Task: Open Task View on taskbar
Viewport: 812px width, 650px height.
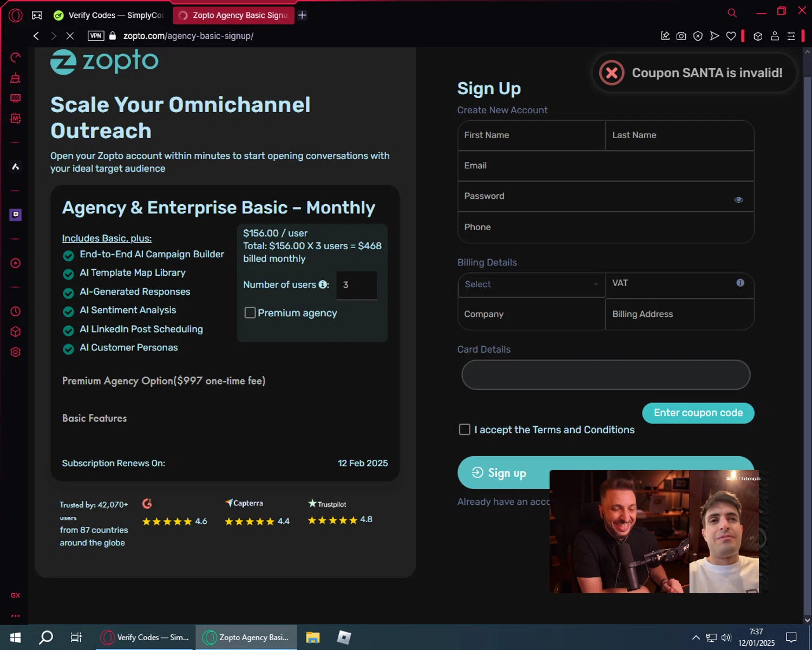Action: coord(76,638)
